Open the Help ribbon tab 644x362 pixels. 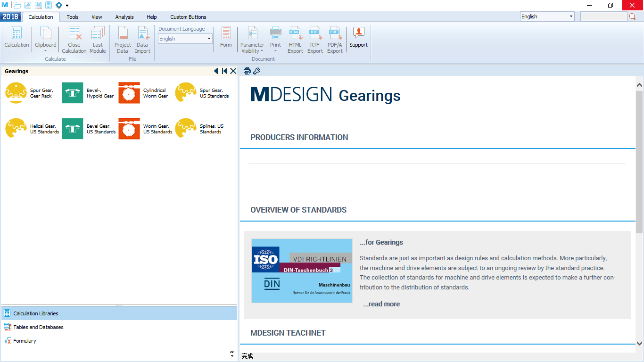pyautogui.click(x=151, y=17)
